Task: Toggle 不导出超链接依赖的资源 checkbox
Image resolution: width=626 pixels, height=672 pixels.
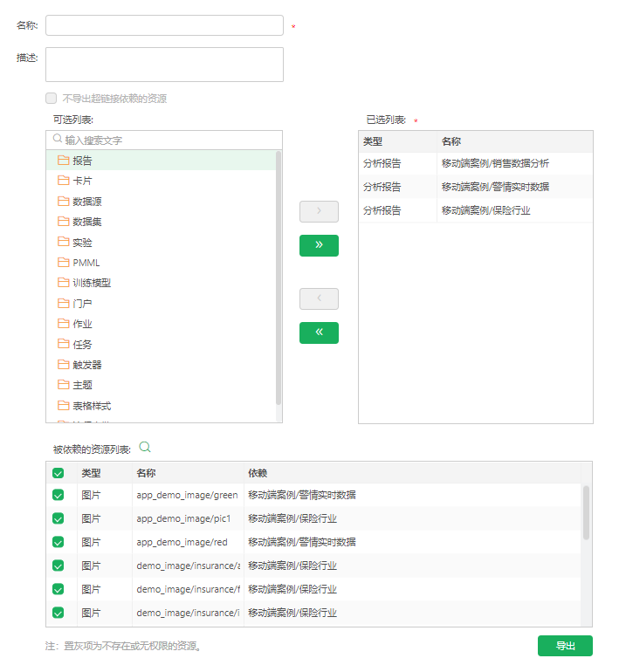Action: tap(52, 99)
